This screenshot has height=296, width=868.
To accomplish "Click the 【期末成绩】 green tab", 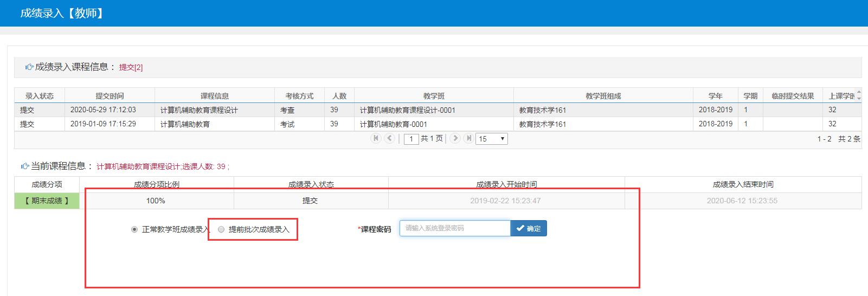I will (x=47, y=201).
